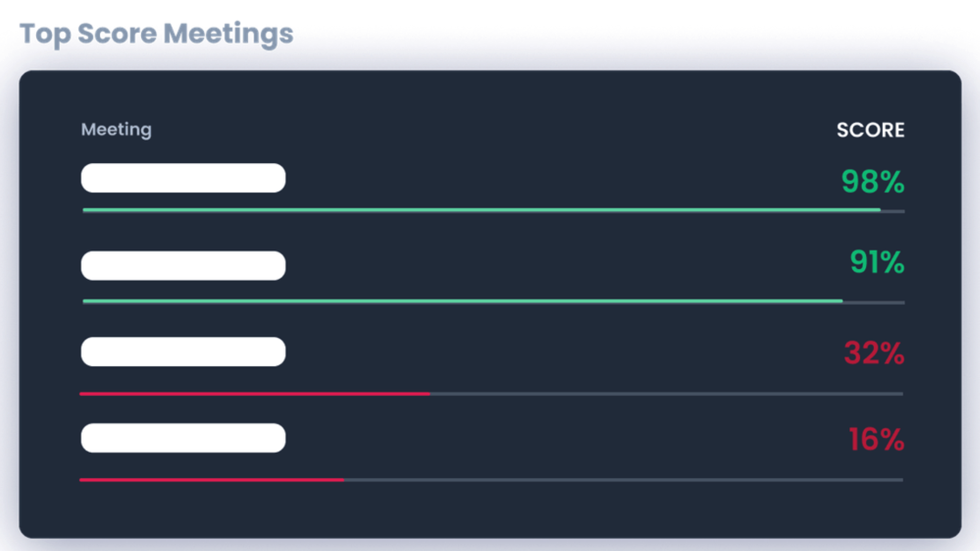Image resolution: width=980 pixels, height=551 pixels.
Task: Click the 98% score value
Action: 873,182
